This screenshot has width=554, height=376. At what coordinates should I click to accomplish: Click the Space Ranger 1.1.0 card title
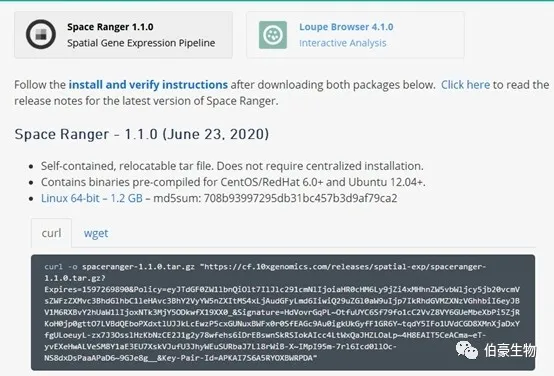coord(110,27)
